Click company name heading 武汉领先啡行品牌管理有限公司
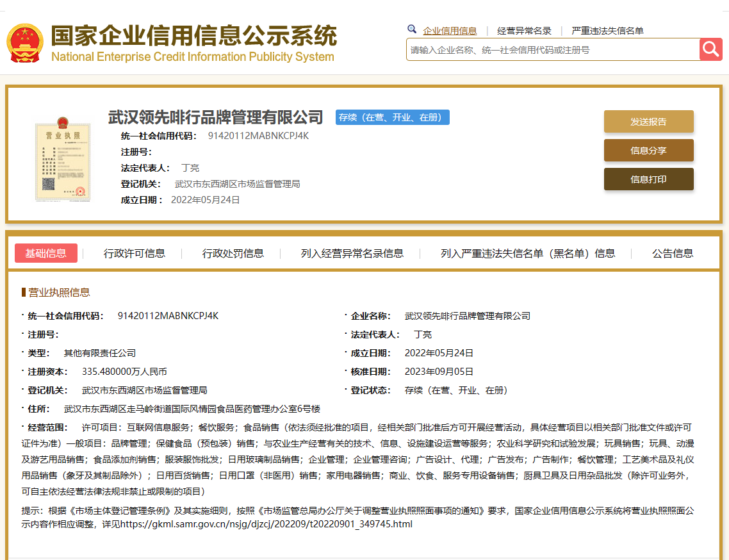 [x=215, y=117]
